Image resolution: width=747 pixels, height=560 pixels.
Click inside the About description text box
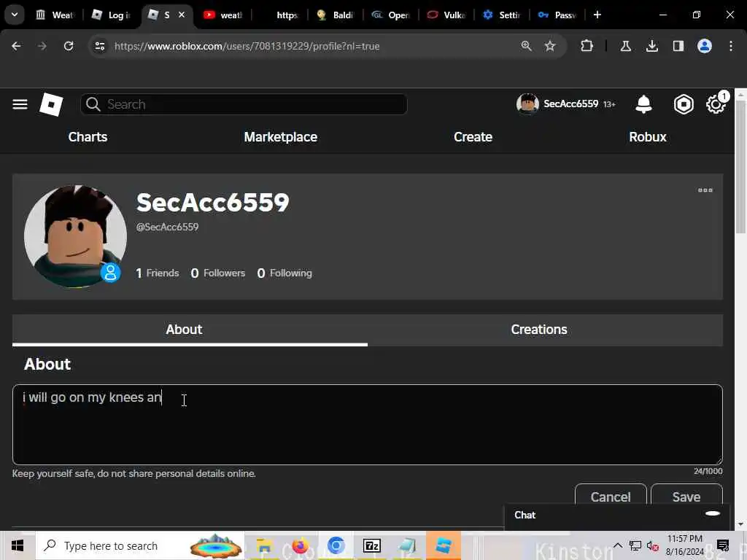[368, 424]
